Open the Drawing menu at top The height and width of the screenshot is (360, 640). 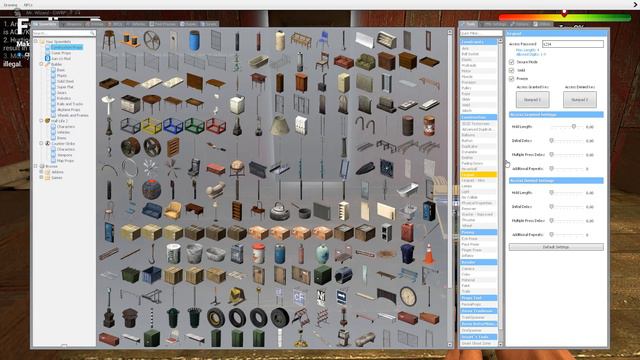point(11,5)
